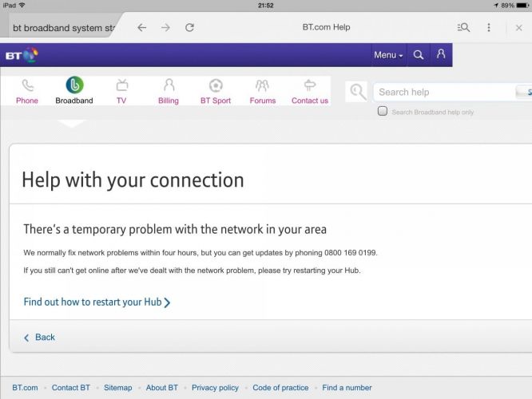Viewport: 532px width, 399px height.
Task: Select the Contact us signpost icon
Action: click(x=310, y=85)
